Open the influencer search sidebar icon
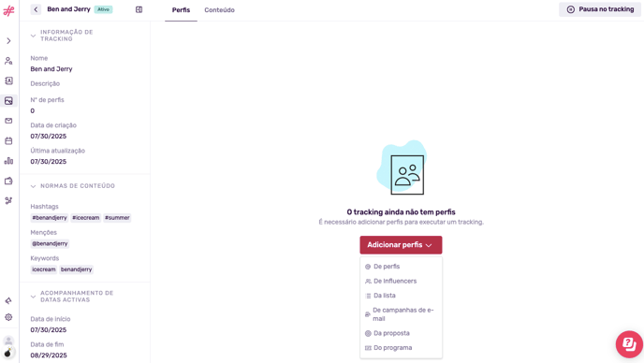The height and width of the screenshot is (363, 644). click(x=8, y=61)
